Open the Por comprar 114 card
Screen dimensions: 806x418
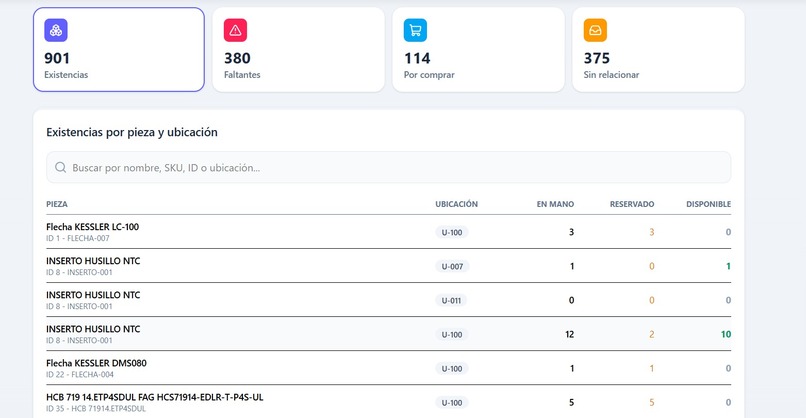coord(479,50)
